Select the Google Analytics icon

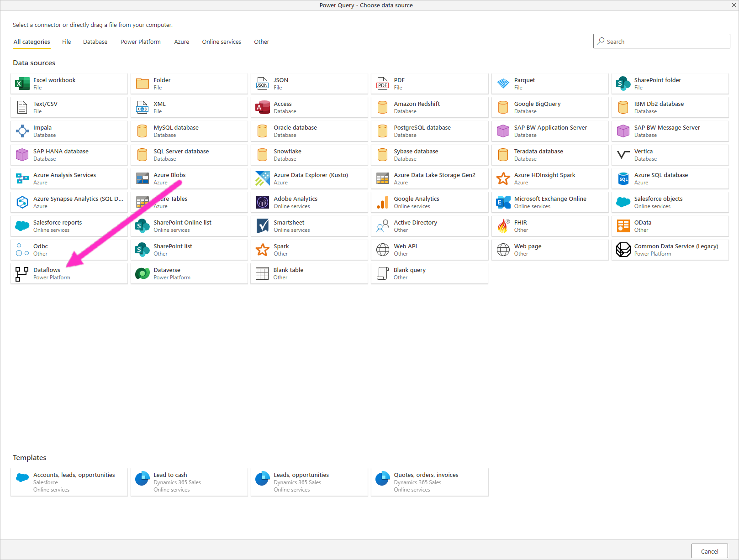pos(383,202)
